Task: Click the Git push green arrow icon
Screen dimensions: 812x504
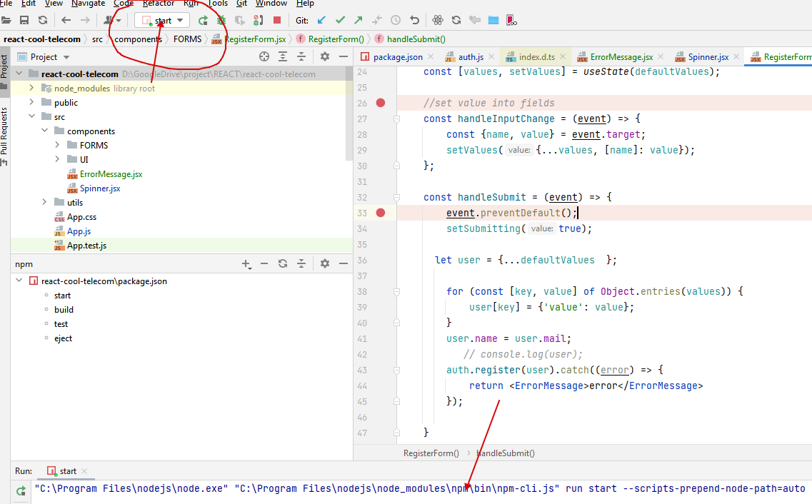Action: click(x=359, y=21)
